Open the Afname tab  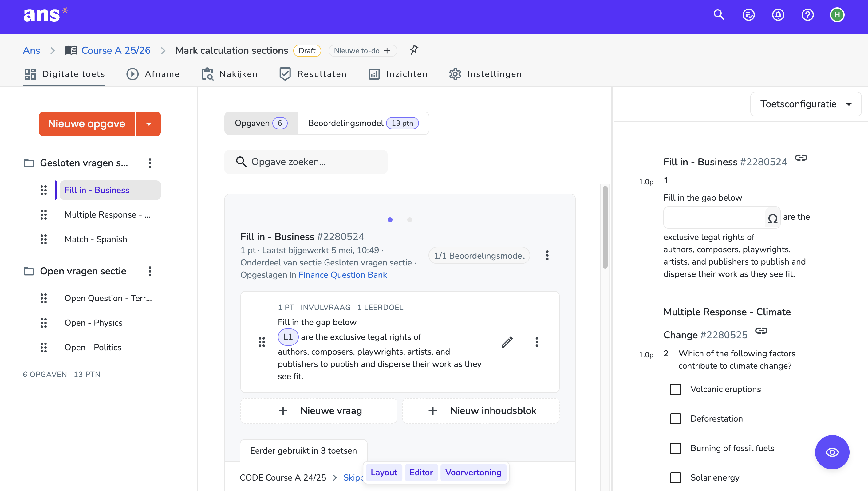153,74
